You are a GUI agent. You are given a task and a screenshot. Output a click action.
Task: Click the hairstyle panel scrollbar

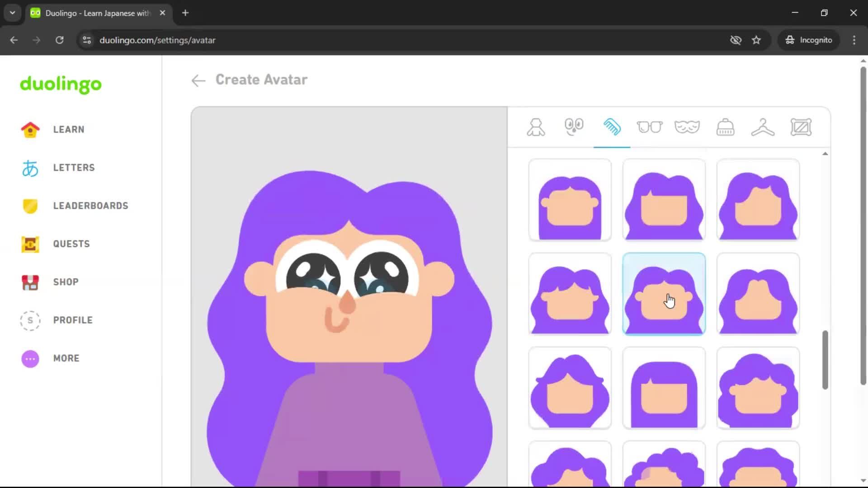coord(825,357)
